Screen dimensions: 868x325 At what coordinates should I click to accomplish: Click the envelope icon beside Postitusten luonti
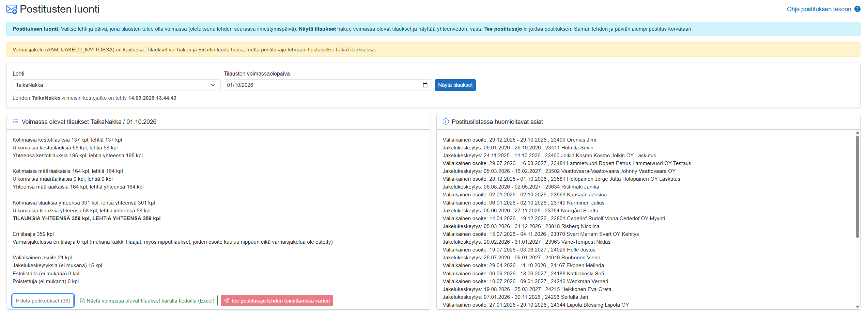point(12,9)
